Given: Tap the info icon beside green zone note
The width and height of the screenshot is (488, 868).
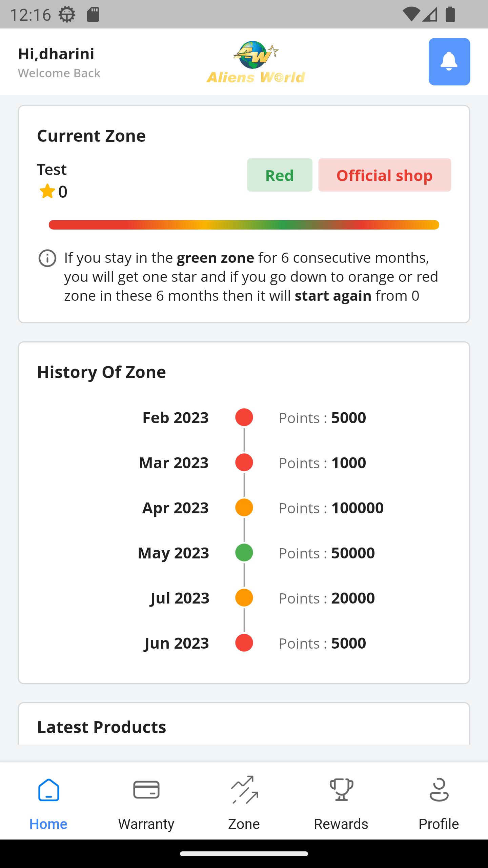Looking at the screenshot, I should pos(47,258).
